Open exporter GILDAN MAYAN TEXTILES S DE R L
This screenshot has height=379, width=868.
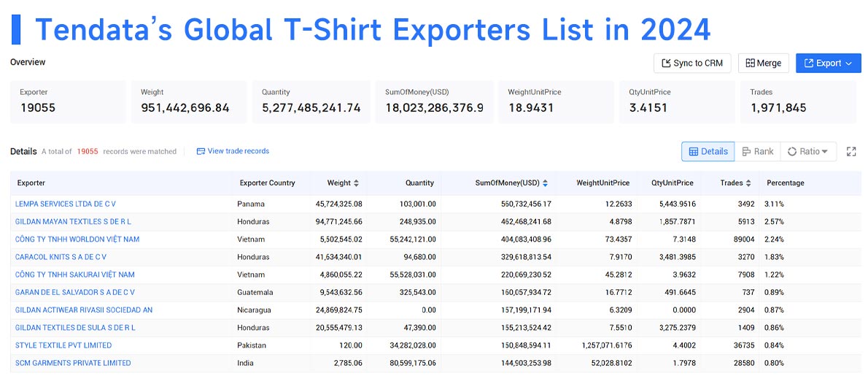(73, 222)
